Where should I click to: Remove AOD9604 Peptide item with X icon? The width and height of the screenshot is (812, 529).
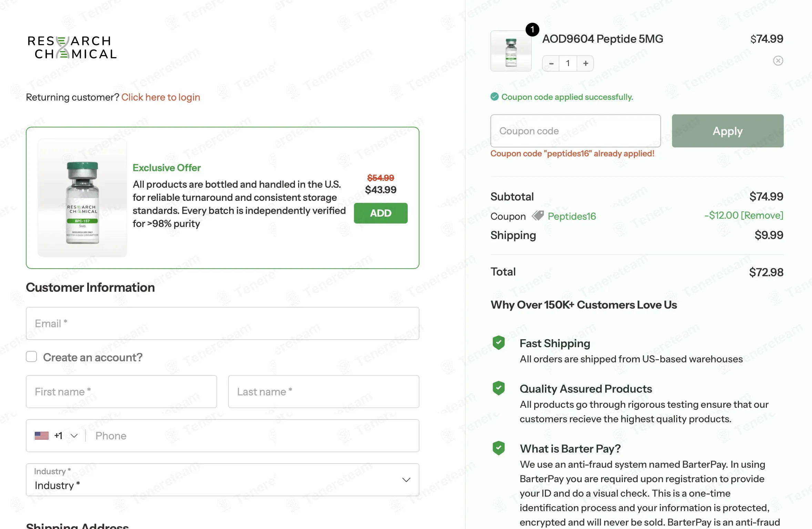(x=778, y=61)
